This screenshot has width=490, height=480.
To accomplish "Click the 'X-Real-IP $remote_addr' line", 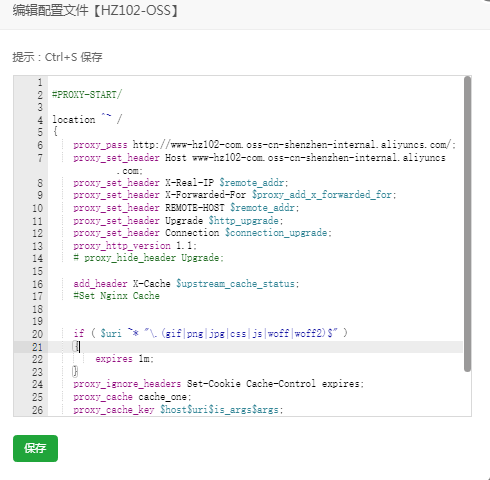I will coord(181,183).
